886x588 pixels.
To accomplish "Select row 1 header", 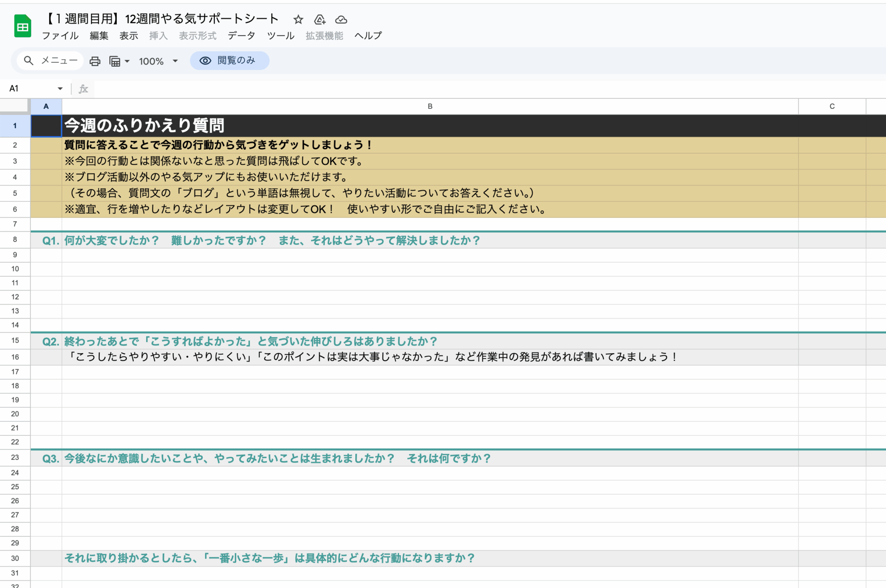I will click(15, 126).
